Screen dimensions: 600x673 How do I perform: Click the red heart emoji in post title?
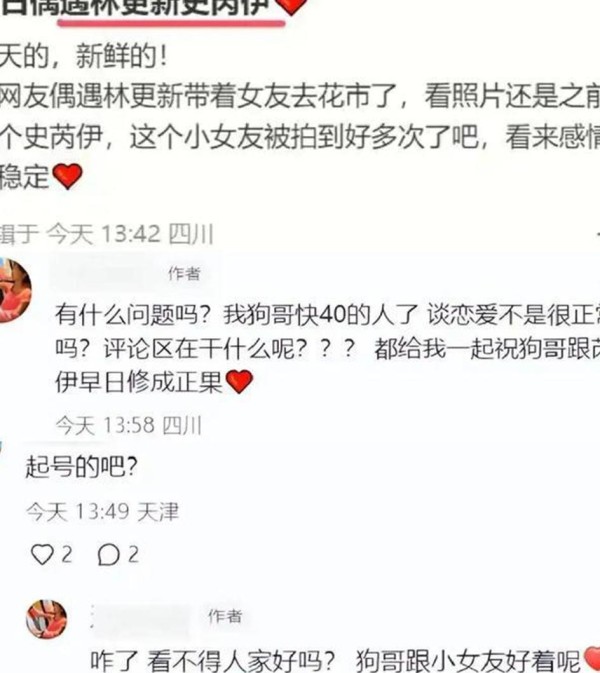291,6
